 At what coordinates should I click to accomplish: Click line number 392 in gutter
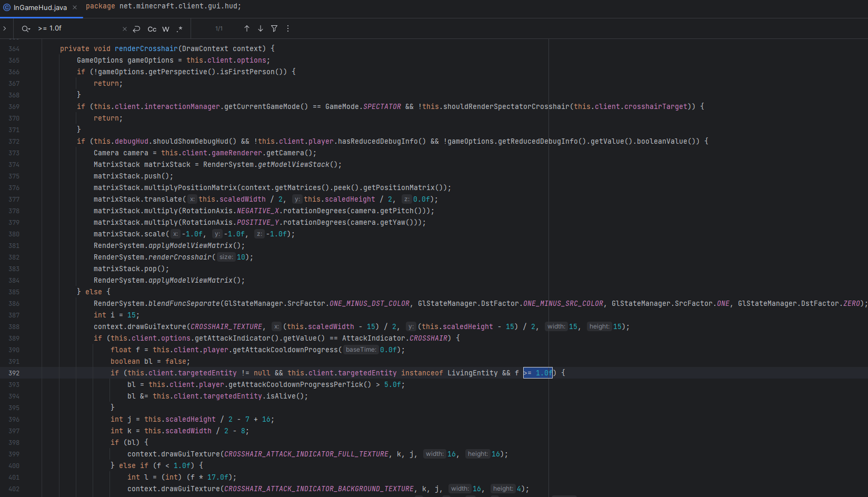click(x=14, y=373)
